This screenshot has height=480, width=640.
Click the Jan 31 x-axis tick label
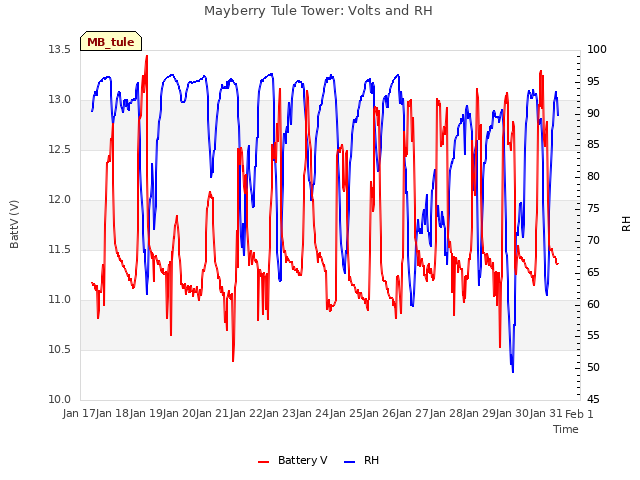[x=546, y=413]
